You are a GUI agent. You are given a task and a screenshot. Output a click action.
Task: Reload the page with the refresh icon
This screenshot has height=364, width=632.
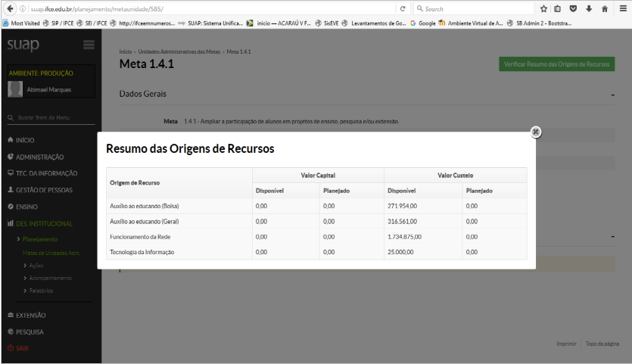pyautogui.click(x=402, y=8)
